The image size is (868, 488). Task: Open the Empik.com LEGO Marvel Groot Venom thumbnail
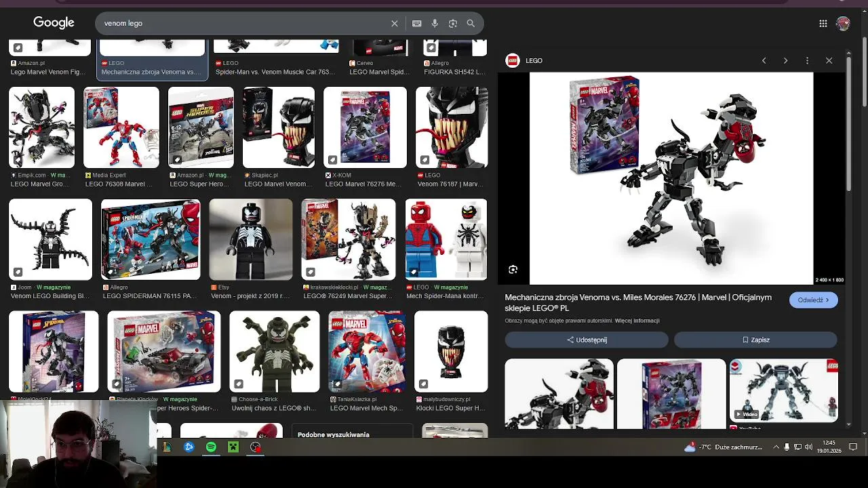(x=41, y=127)
